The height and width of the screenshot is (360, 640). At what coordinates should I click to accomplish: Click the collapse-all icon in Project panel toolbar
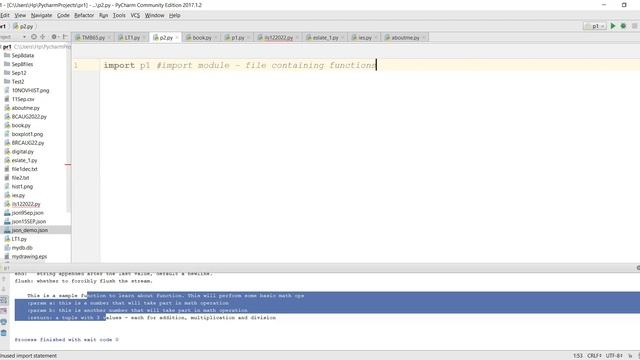coord(43,37)
